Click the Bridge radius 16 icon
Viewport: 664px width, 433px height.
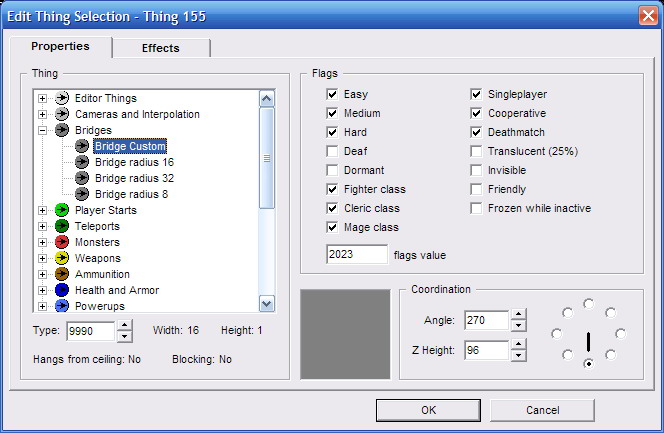[x=81, y=162]
